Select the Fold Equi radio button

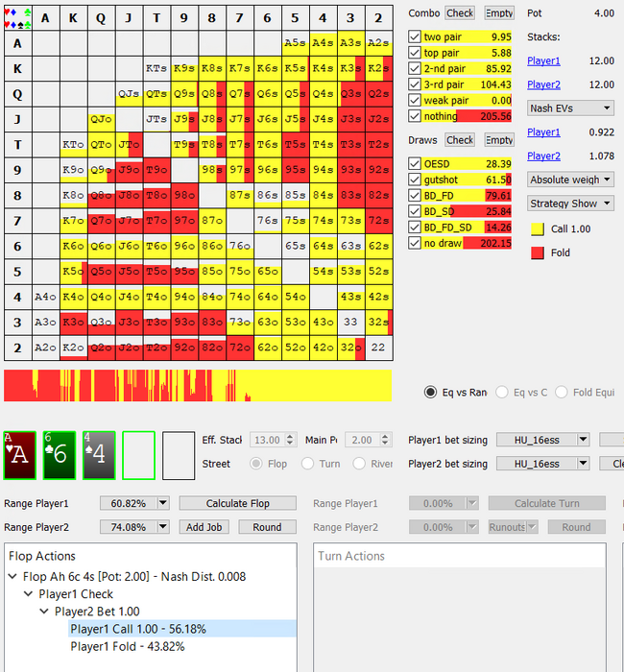click(x=561, y=392)
